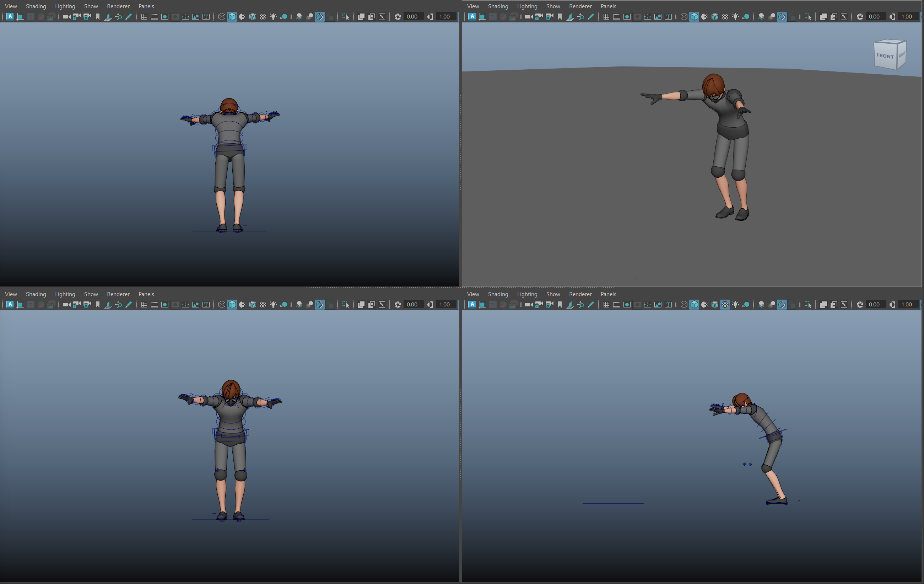This screenshot has height=584, width=924.
Task: Click Gamma icon in bottom-right panel
Action: coord(892,305)
